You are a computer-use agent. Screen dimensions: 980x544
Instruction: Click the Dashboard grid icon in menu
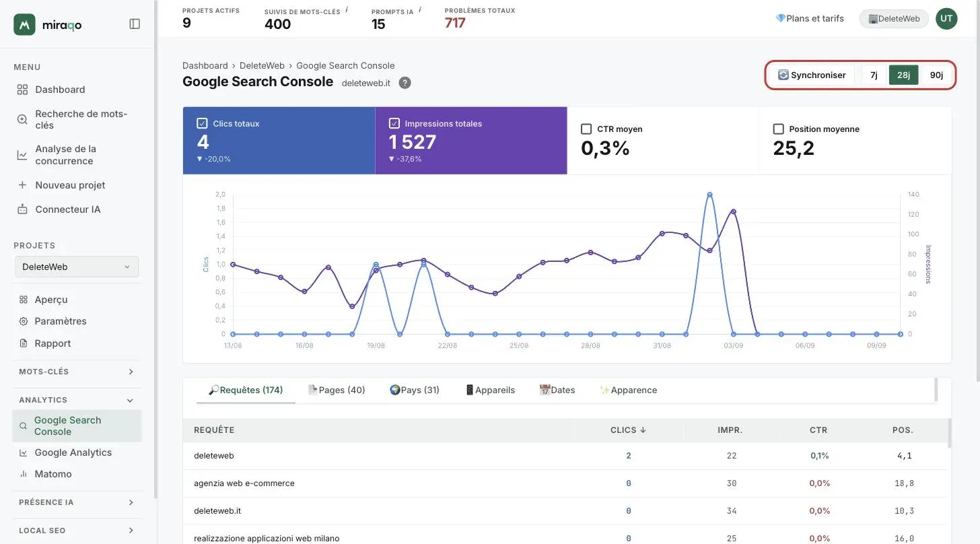coord(22,90)
